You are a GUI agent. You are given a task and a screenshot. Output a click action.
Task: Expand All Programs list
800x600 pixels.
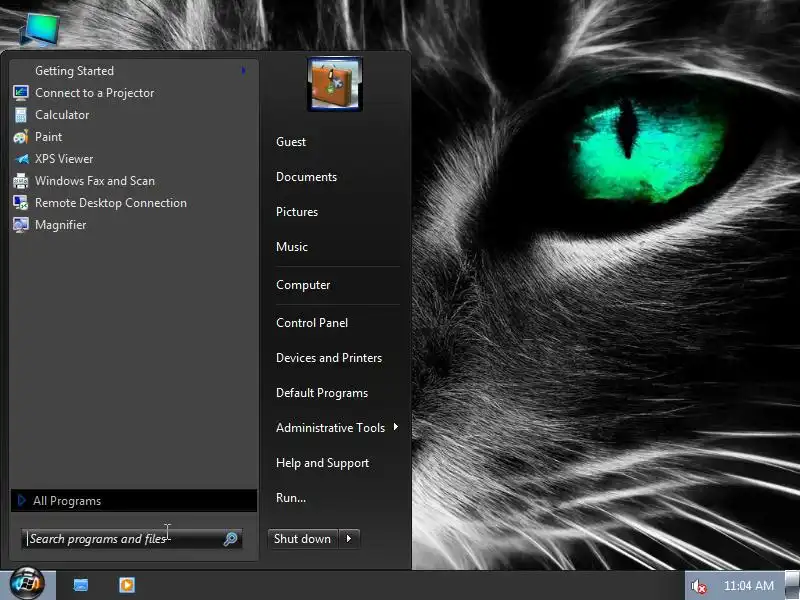pyautogui.click(x=134, y=501)
